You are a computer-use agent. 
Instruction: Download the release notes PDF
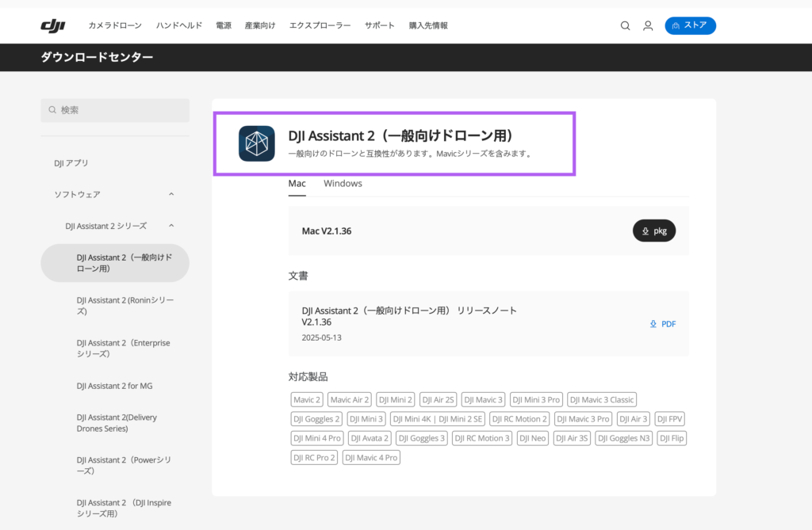coord(663,324)
